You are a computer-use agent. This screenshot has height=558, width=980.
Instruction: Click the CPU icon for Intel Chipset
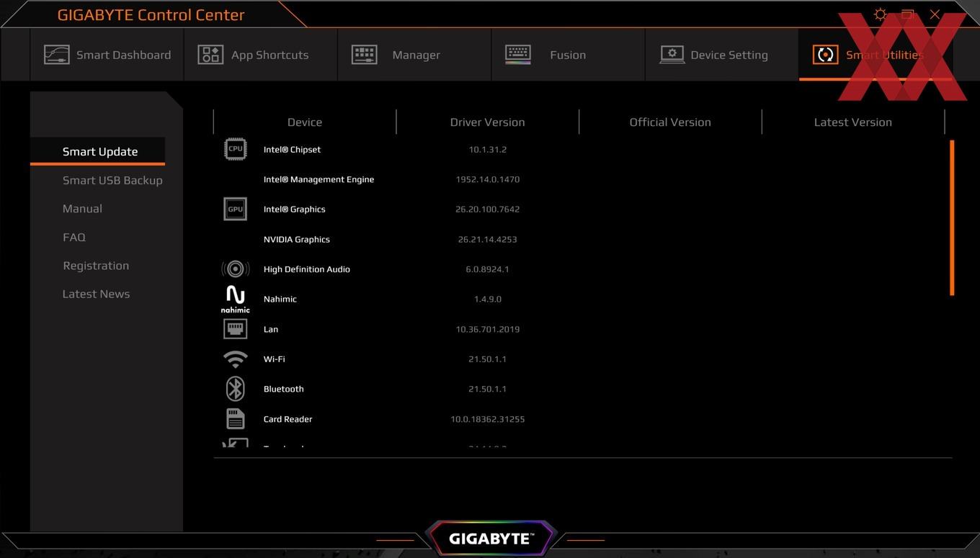tap(236, 149)
